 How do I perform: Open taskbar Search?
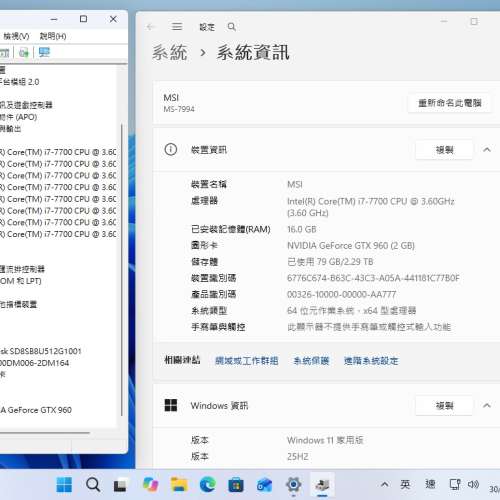[x=93, y=484]
